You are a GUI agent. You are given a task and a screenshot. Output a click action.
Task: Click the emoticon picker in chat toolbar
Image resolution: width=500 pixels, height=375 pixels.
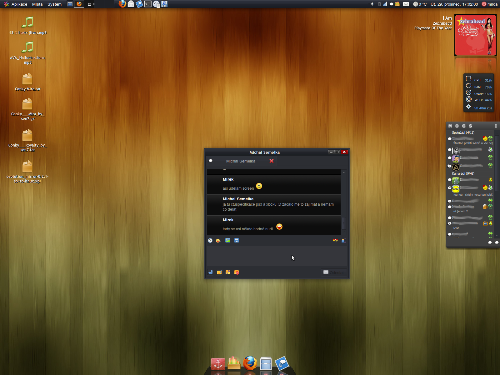point(218,240)
